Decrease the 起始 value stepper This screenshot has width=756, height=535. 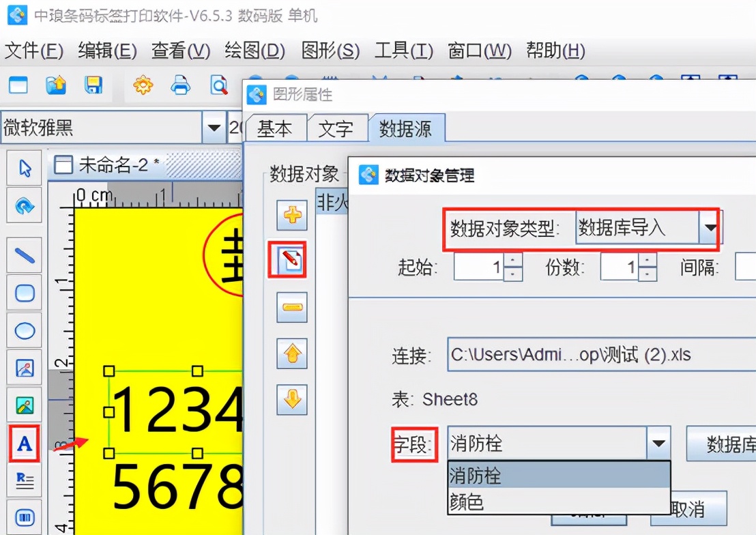tap(513, 274)
